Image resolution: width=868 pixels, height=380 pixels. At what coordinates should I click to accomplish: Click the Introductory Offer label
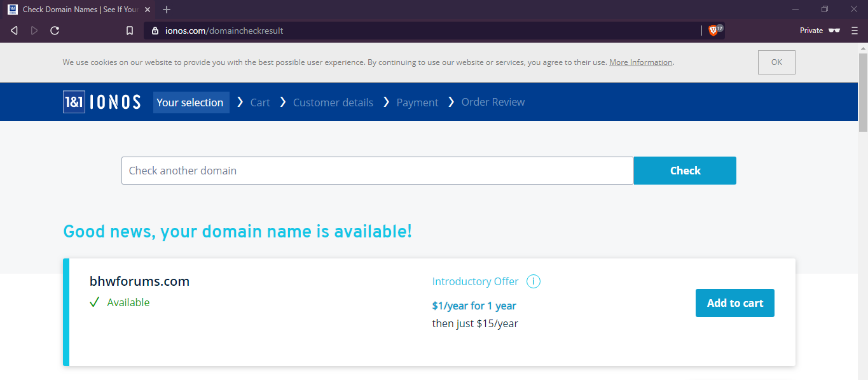tap(475, 281)
